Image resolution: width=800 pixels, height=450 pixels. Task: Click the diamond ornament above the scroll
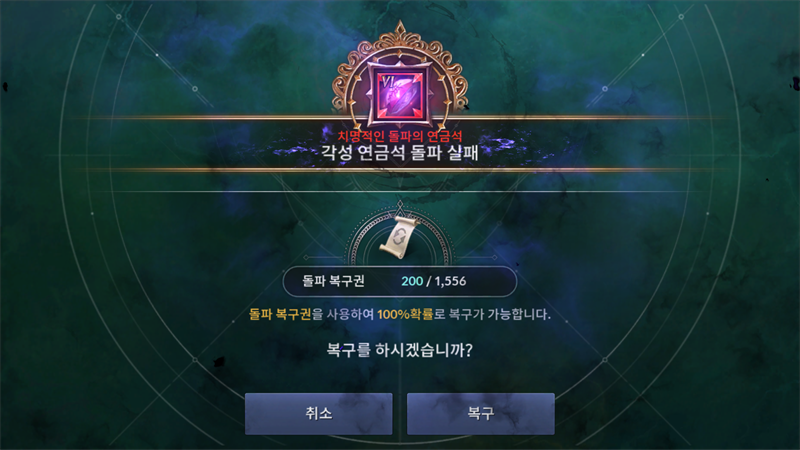[400, 206]
